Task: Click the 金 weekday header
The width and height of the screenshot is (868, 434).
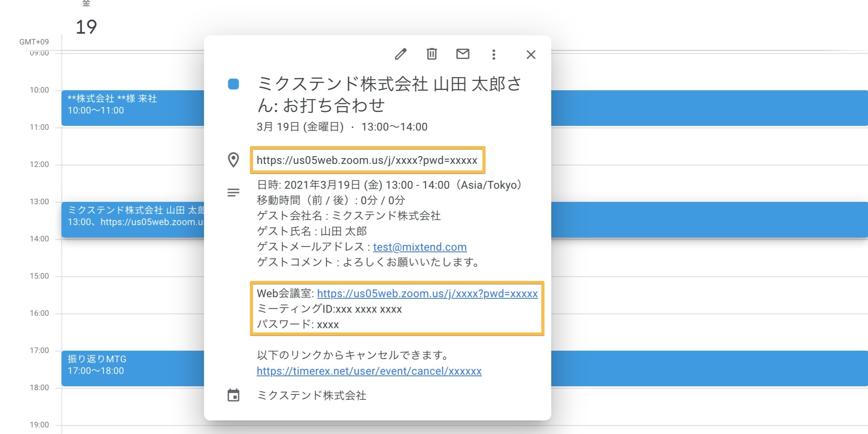Action: [86, 3]
